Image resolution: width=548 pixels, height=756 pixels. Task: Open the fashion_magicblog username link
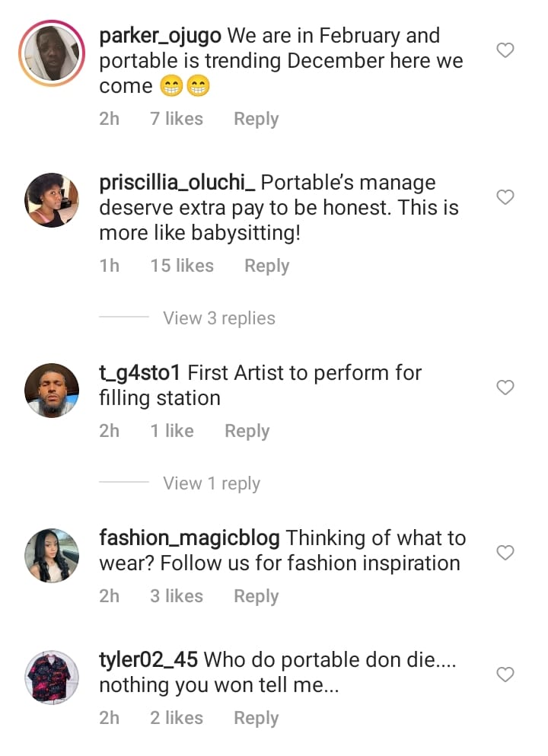(190, 538)
